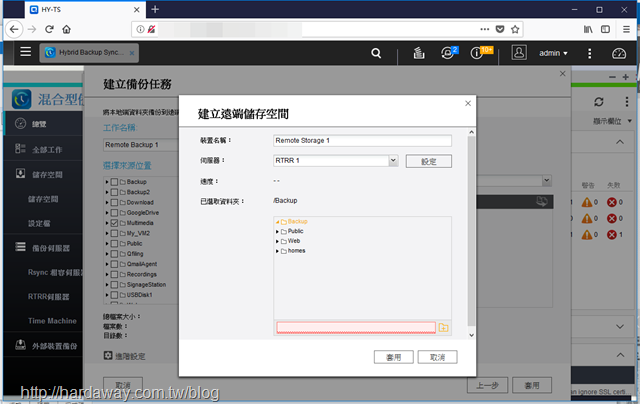Image resolution: width=640 pixels, height=404 pixels.
Task: Toggle the Qfiling folder checkbox
Action: point(114,253)
